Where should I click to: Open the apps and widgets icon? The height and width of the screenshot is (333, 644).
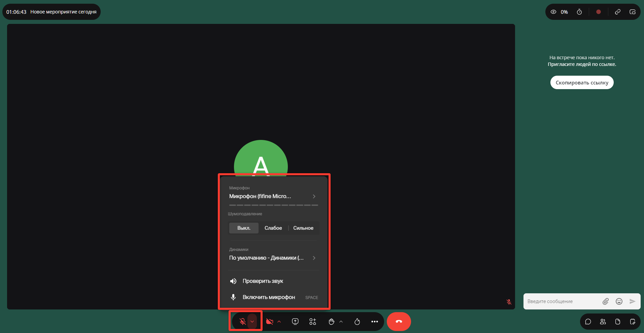click(313, 322)
